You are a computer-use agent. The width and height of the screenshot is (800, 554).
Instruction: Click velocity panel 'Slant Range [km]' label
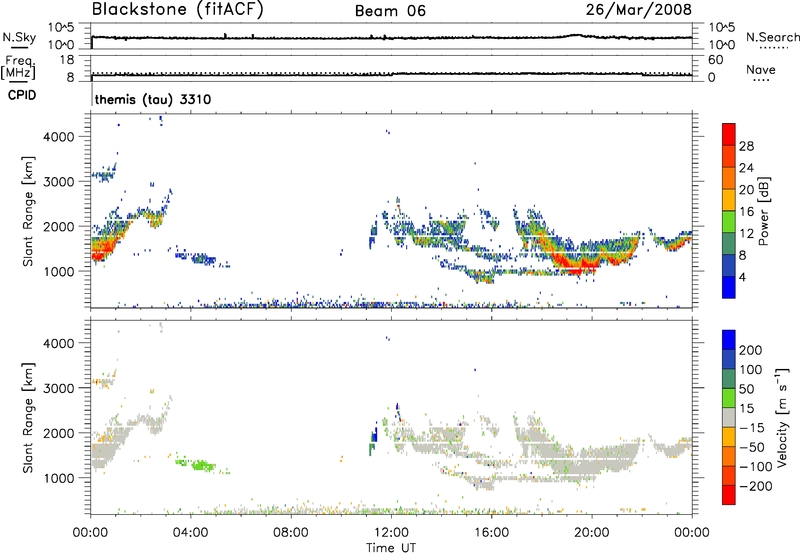click(28, 418)
